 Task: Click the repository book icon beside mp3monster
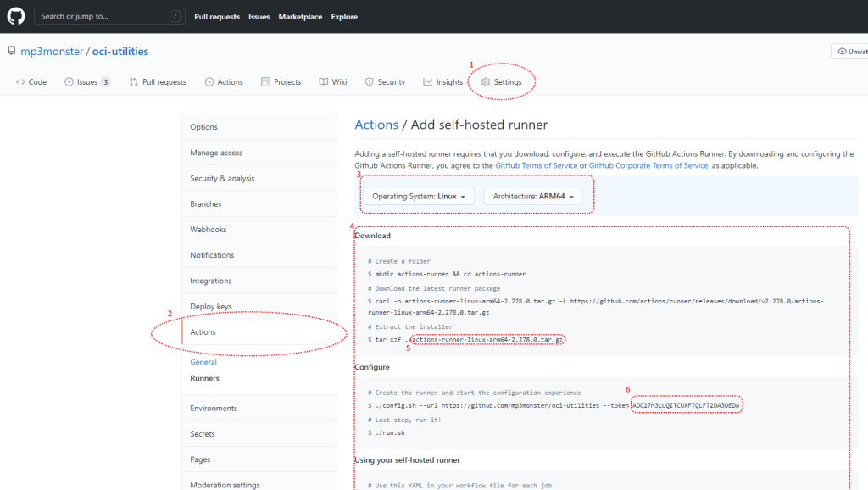click(x=12, y=52)
